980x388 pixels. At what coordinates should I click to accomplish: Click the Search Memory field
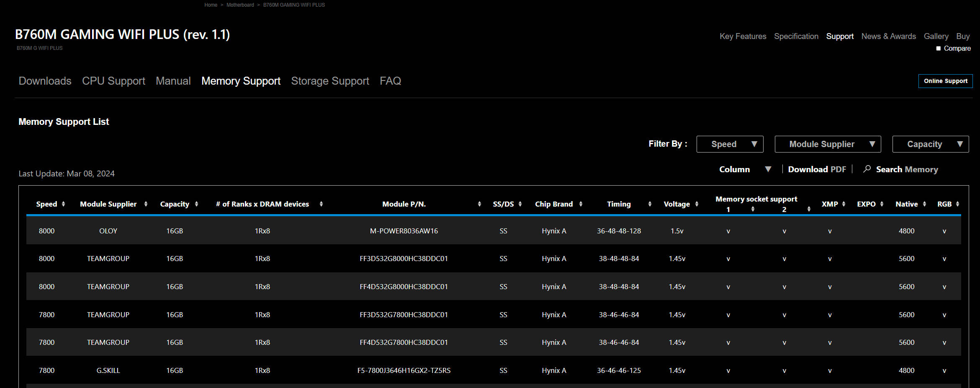pos(907,169)
